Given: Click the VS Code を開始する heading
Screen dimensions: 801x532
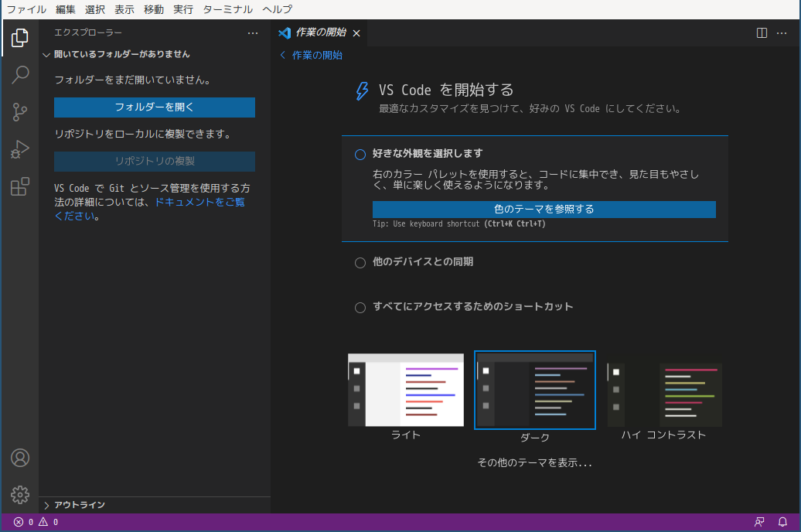Looking at the screenshot, I should point(446,90).
